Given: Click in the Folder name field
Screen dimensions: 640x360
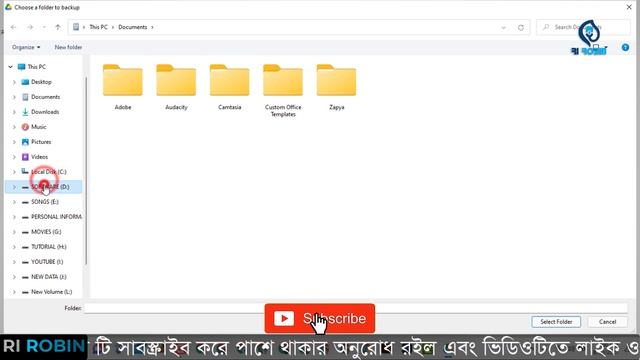Looking at the screenshot, I should coord(356,308).
